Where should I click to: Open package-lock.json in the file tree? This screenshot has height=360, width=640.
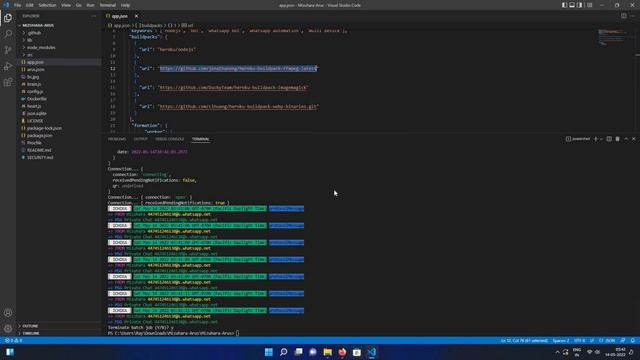click(44, 128)
